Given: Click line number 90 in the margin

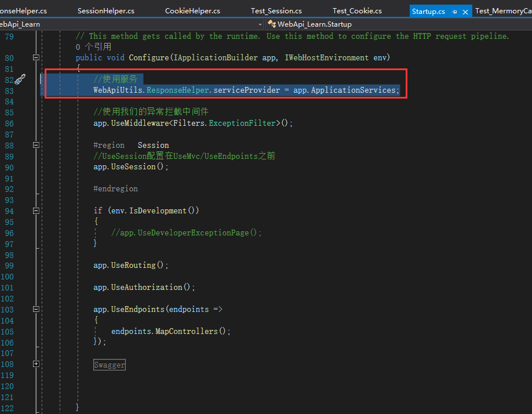Looking at the screenshot, I should (x=9, y=166).
